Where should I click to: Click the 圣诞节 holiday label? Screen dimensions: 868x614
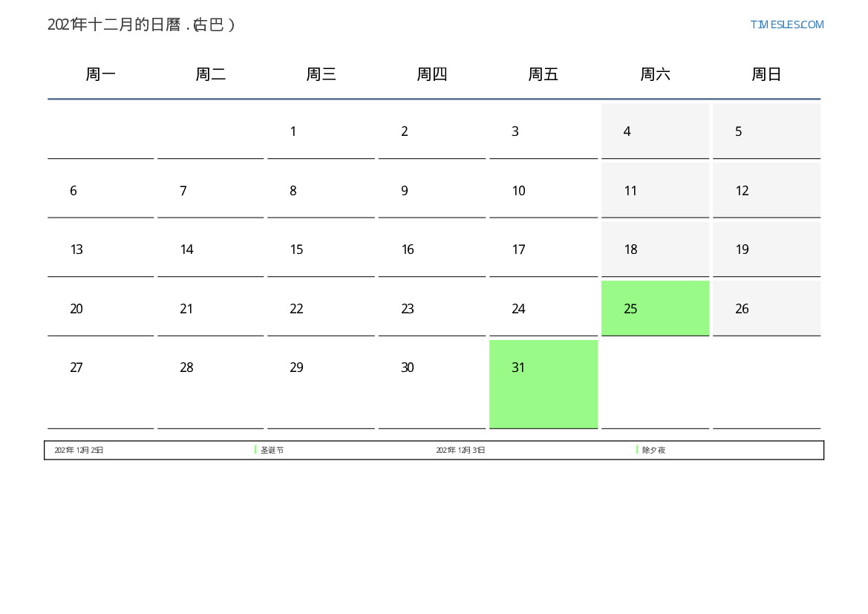coord(272,450)
